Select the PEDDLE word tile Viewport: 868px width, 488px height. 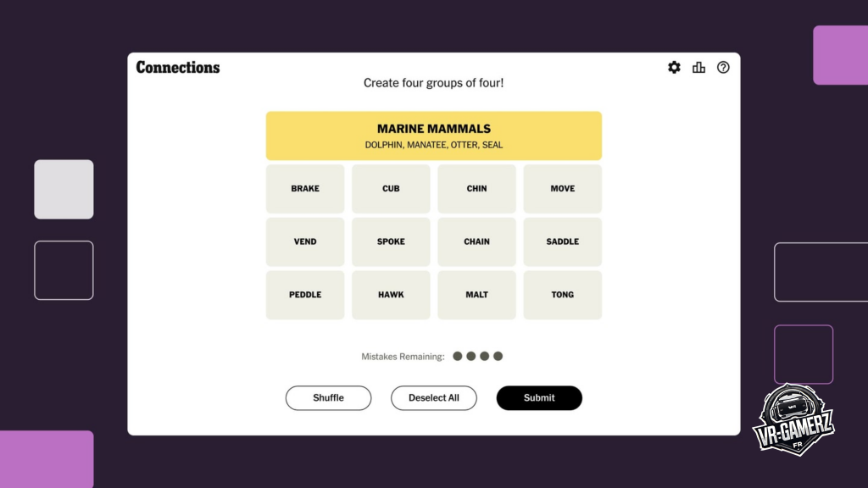tap(305, 295)
